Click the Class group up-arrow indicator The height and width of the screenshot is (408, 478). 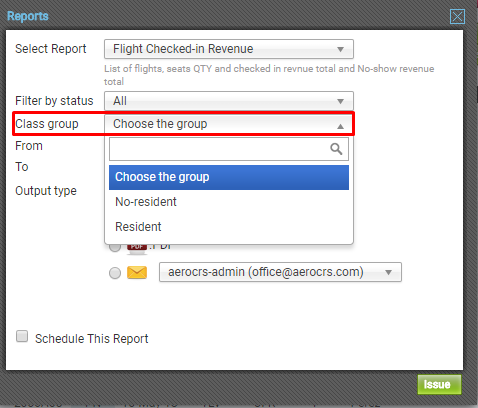[340, 126]
